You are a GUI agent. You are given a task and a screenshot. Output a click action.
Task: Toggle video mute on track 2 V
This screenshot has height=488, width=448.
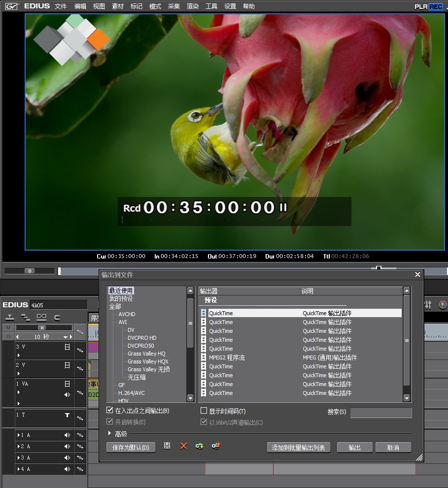(67, 365)
